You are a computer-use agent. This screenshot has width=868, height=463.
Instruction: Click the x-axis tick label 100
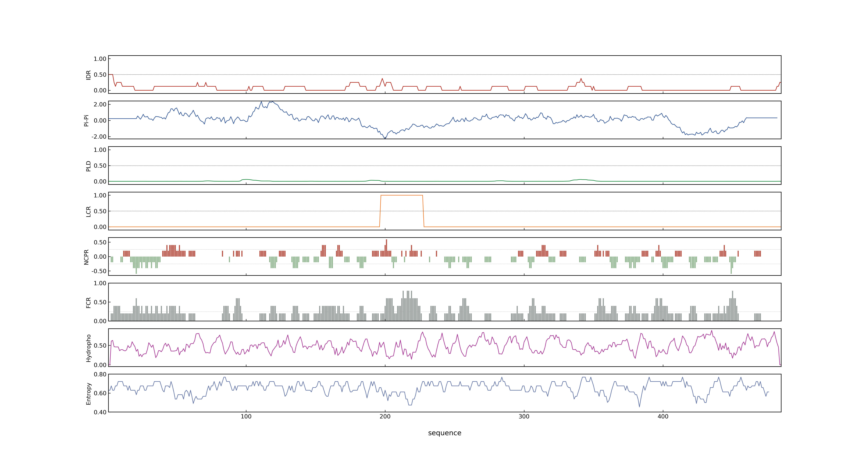tap(246, 416)
